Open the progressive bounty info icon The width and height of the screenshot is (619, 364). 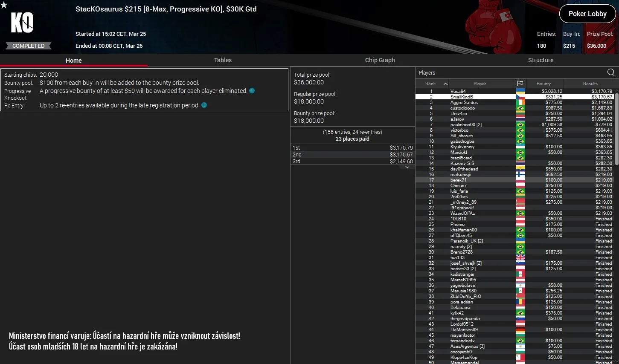pos(252,90)
